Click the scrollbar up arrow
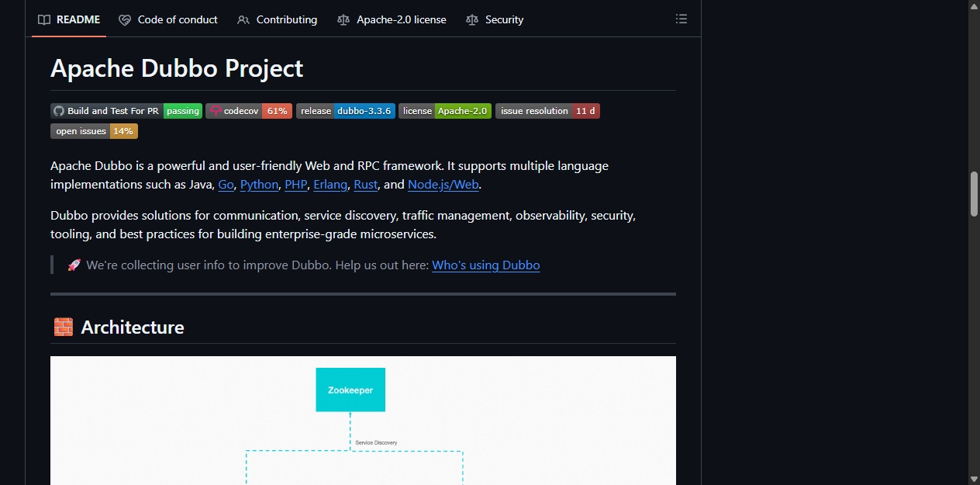Screen dimensions: 980x485 point(975,5)
